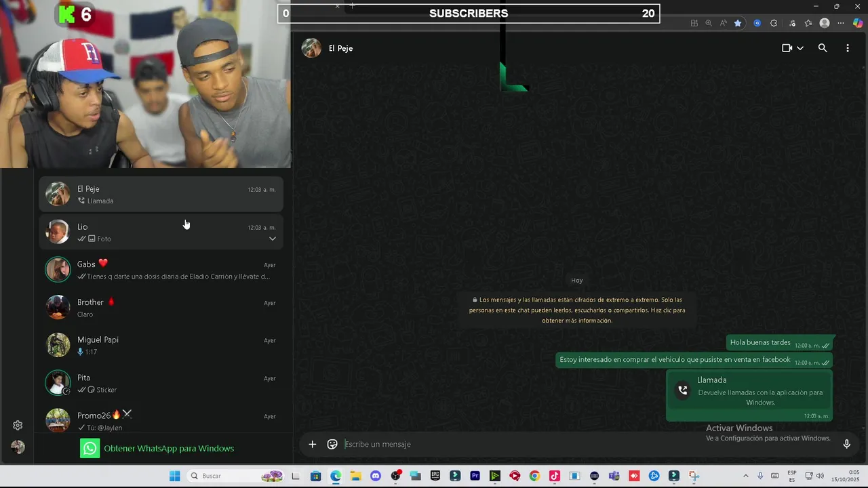
Task: Start a video call with El Peje
Action: [x=787, y=48]
